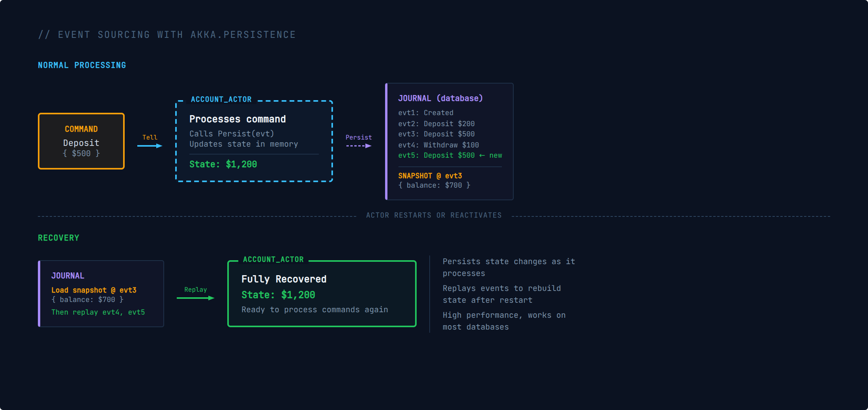
Task: Click the "JOURNAL (database)" title
Action: (440, 98)
